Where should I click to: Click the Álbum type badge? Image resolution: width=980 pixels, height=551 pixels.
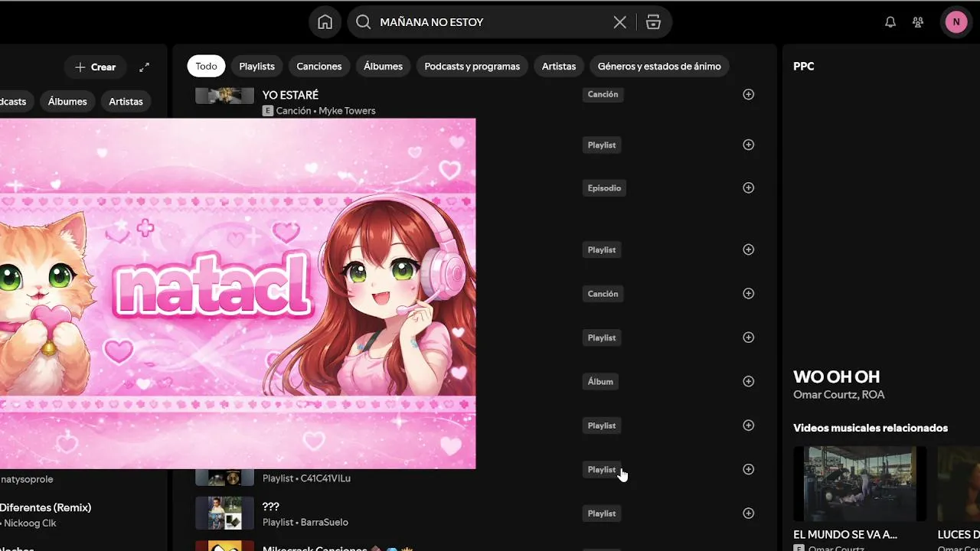[x=600, y=381]
